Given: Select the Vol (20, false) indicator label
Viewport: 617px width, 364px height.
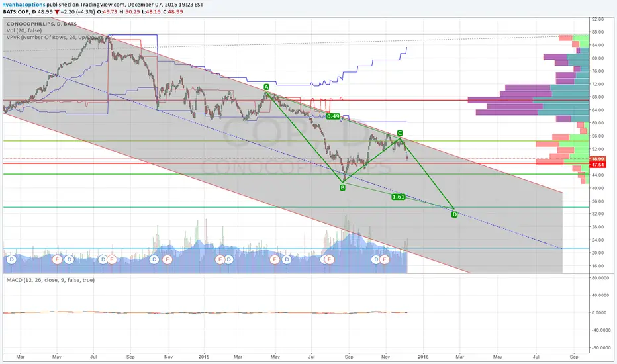Looking at the screenshot, I should pyautogui.click(x=24, y=30).
